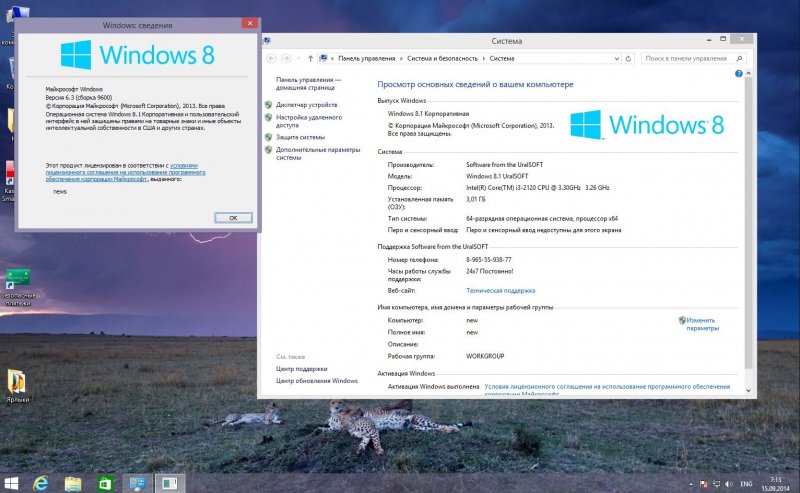Minimize the Система window
Image resolution: width=800 pixels, height=493 pixels.
click(x=709, y=39)
